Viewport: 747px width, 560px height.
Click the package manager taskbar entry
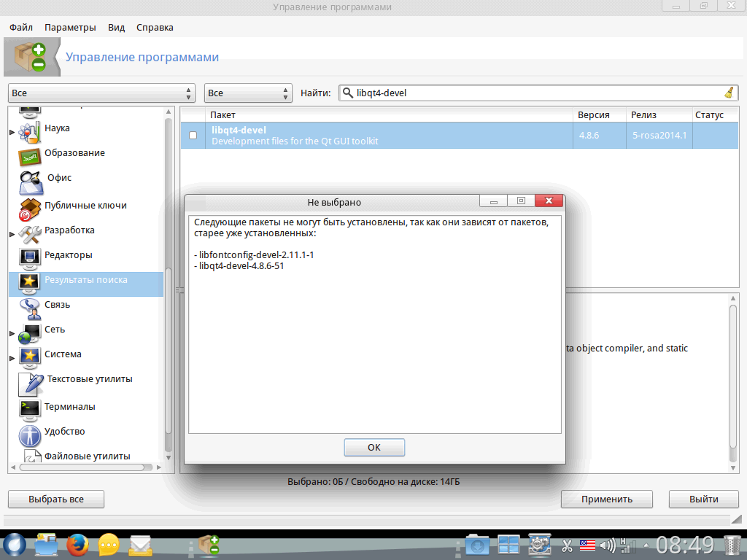[208, 545]
